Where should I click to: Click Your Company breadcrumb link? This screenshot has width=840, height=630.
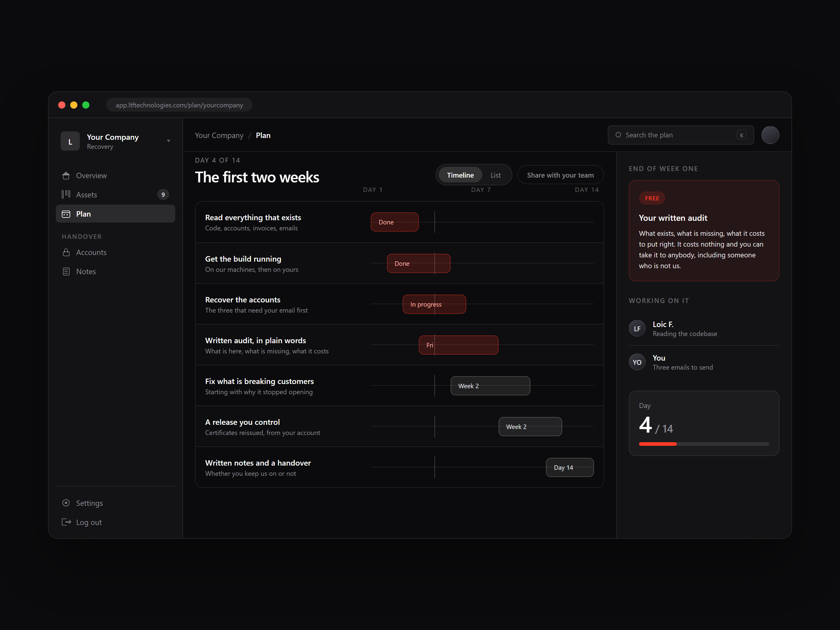pyautogui.click(x=219, y=135)
